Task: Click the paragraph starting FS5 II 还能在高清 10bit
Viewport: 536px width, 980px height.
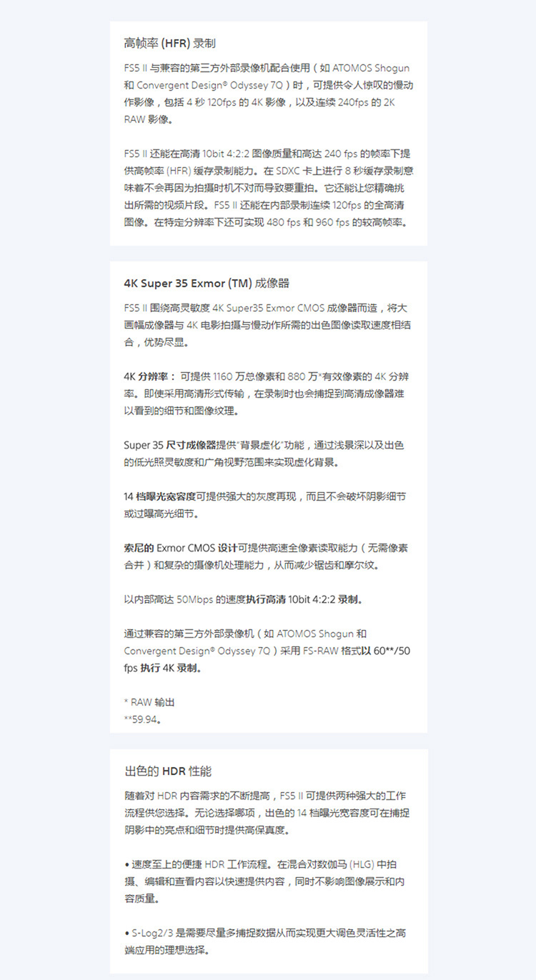Action: coord(267,188)
